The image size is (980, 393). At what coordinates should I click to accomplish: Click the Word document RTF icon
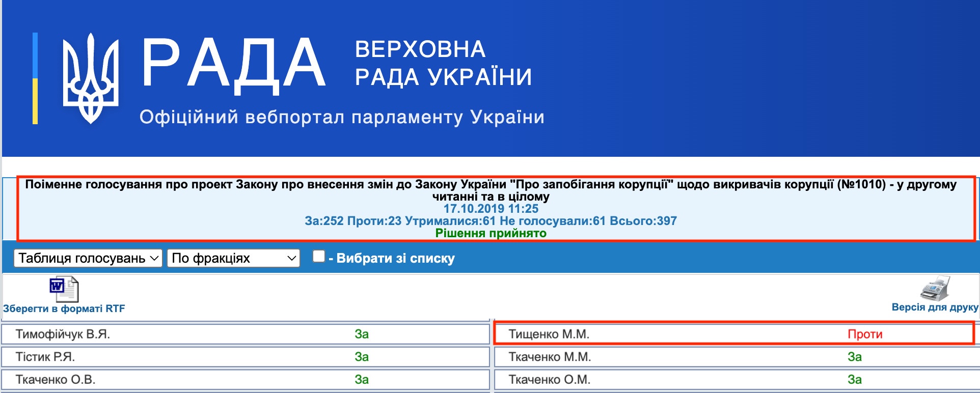click(x=64, y=289)
